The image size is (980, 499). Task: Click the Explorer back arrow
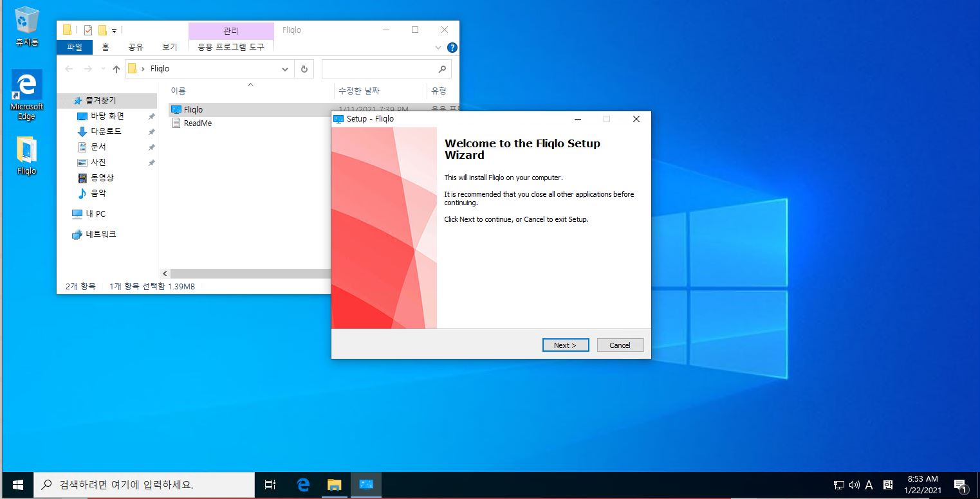69,69
